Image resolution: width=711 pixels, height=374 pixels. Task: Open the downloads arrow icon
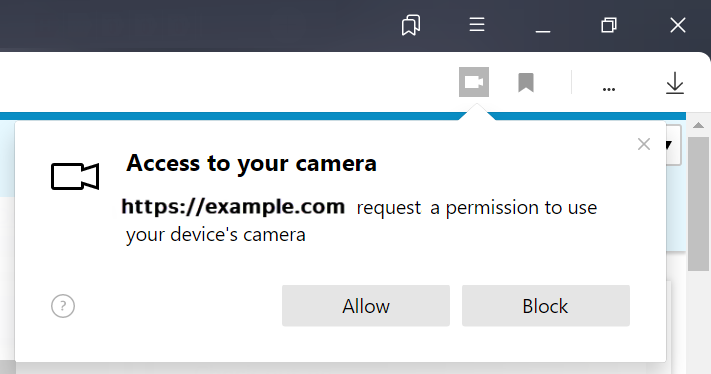tap(675, 83)
